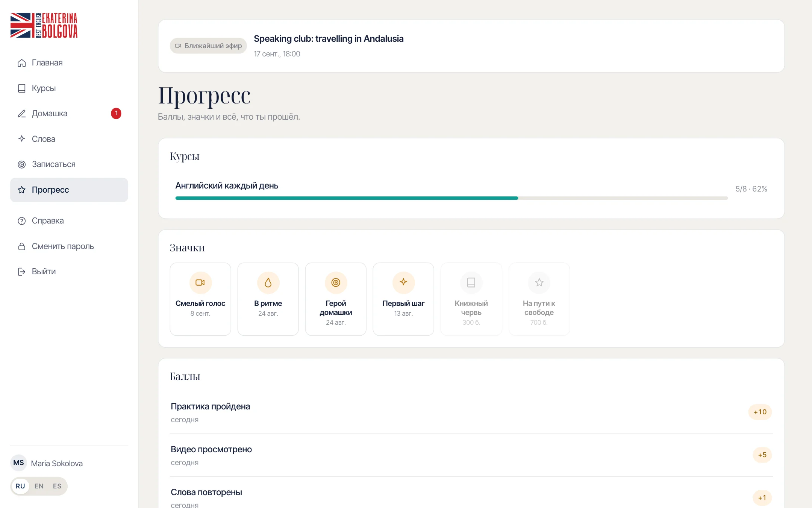
Task: Open the Главная menu item
Action: pyautogui.click(x=69, y=63)
